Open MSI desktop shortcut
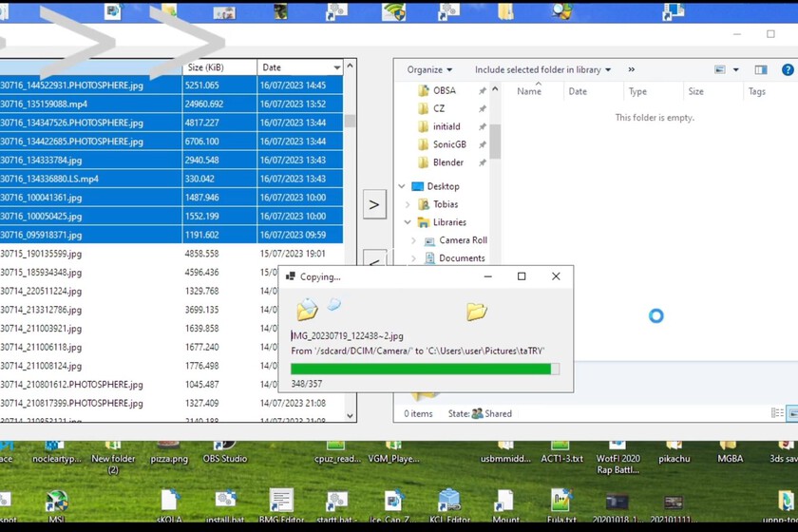 point(56,506)
